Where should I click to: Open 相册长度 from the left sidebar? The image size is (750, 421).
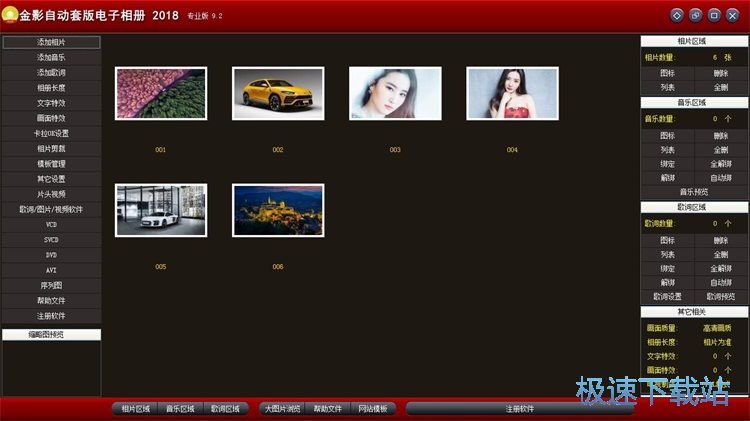[x=51, y=88]
